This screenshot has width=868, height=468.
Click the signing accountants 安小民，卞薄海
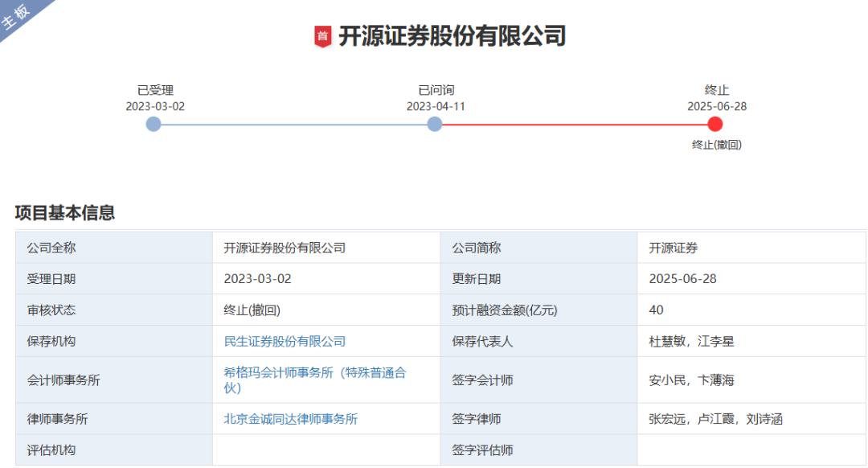691,380
